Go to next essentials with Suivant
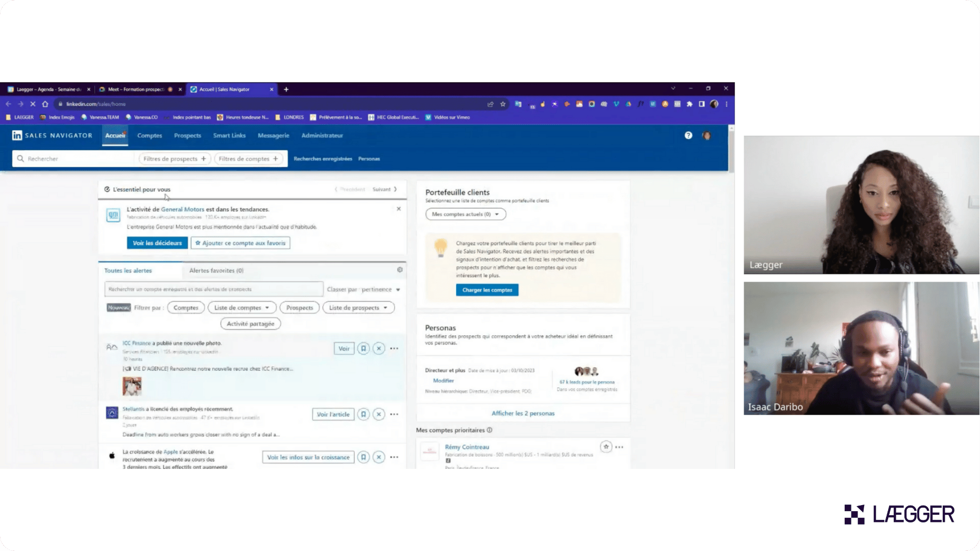The image size is (980, 551). click(384, 189)
